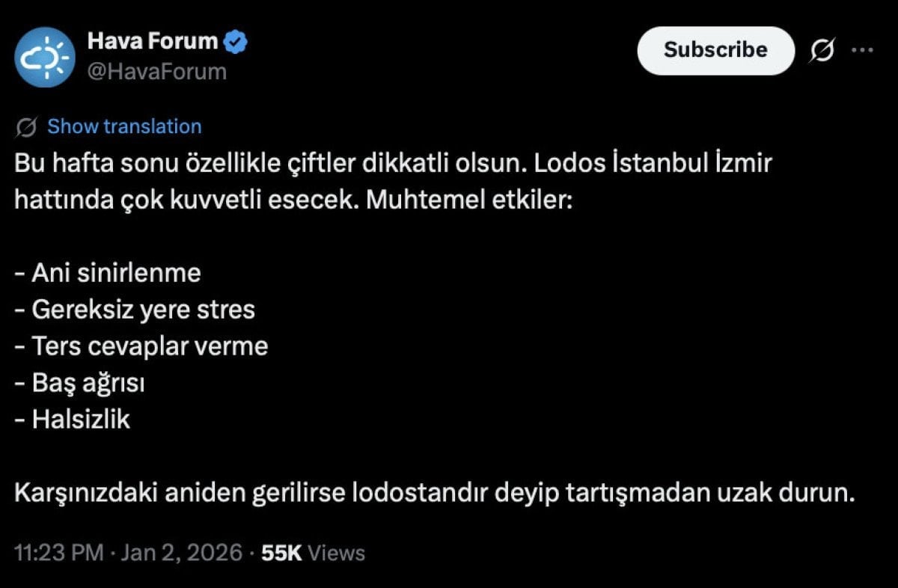
Task: Show translation of the post
Action: 124,127
